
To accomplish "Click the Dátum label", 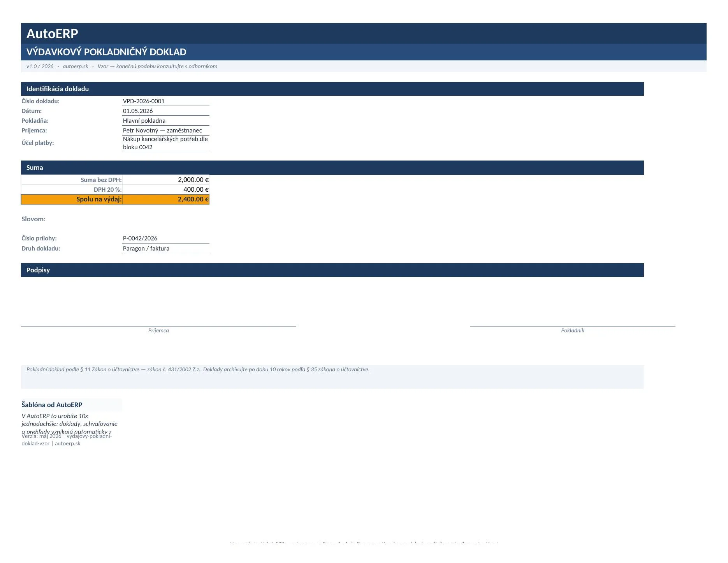I will tap(32, 111).
